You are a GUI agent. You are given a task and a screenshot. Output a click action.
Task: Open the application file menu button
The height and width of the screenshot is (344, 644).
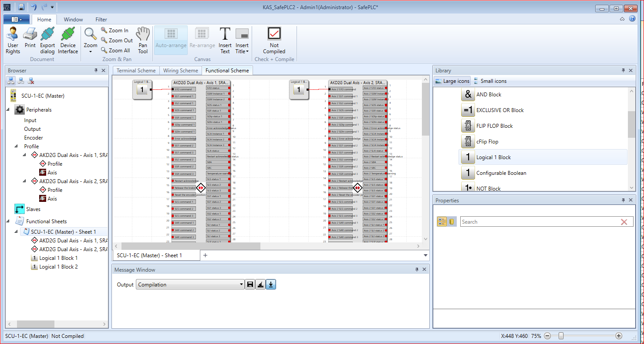coord(16,19)
